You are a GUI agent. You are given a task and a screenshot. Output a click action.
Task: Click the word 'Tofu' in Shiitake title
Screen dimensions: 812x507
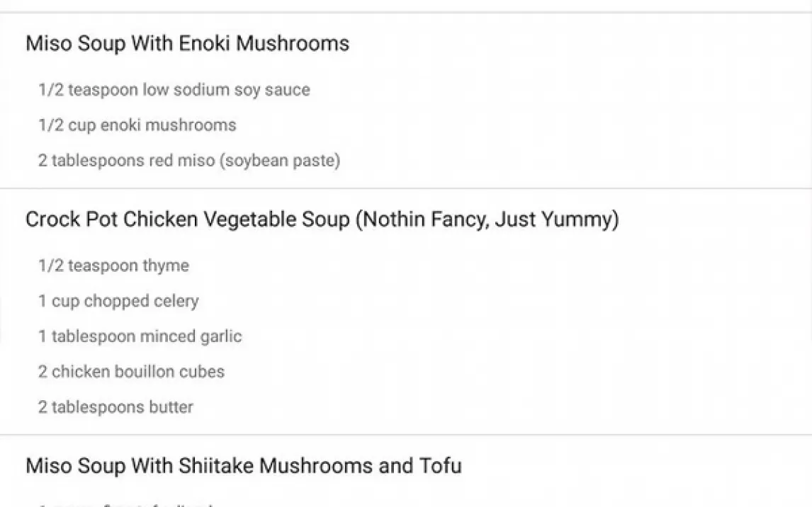[441, 466]
